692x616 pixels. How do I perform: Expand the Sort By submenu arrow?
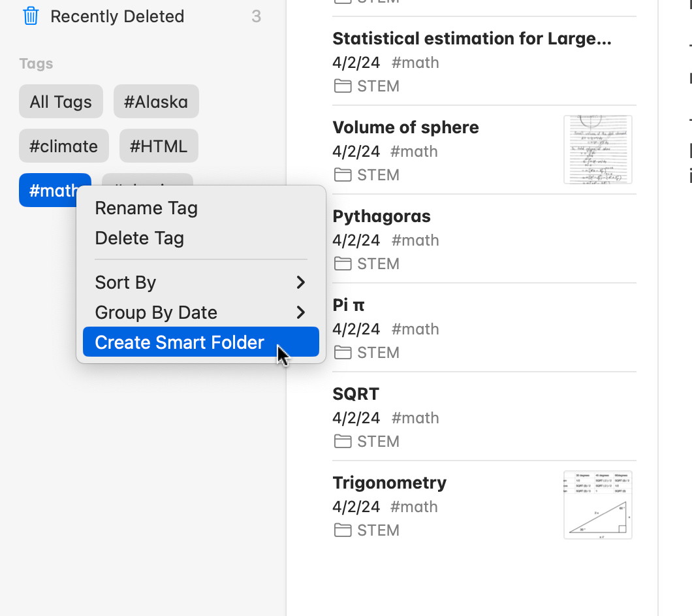click(x=300, y=282)
